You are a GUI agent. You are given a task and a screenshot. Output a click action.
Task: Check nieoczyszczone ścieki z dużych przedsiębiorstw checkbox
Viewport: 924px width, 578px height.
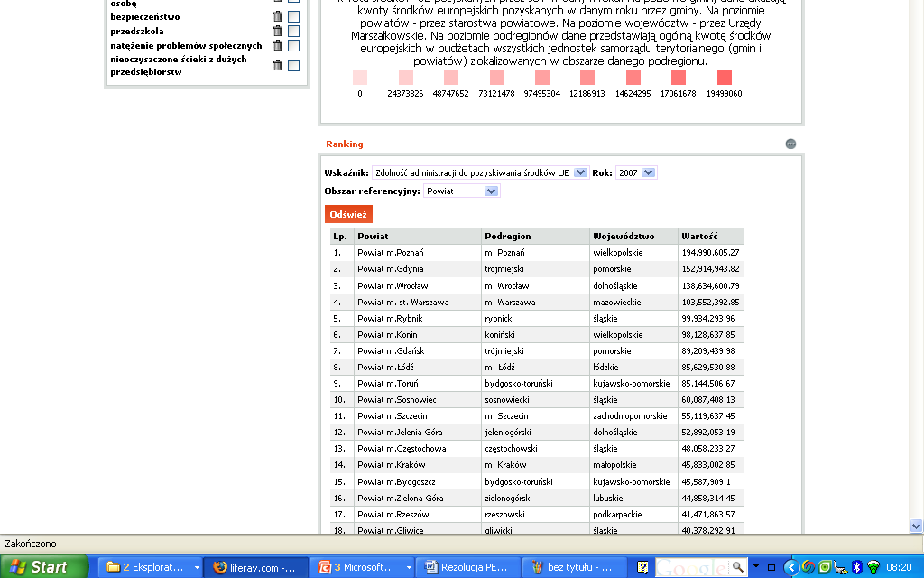[293, 65]
